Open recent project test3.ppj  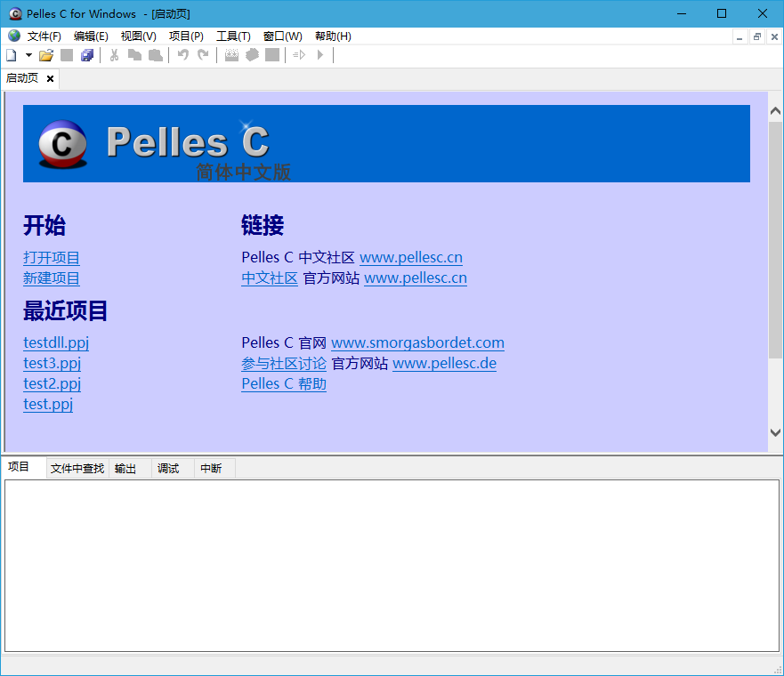(52, 363)
